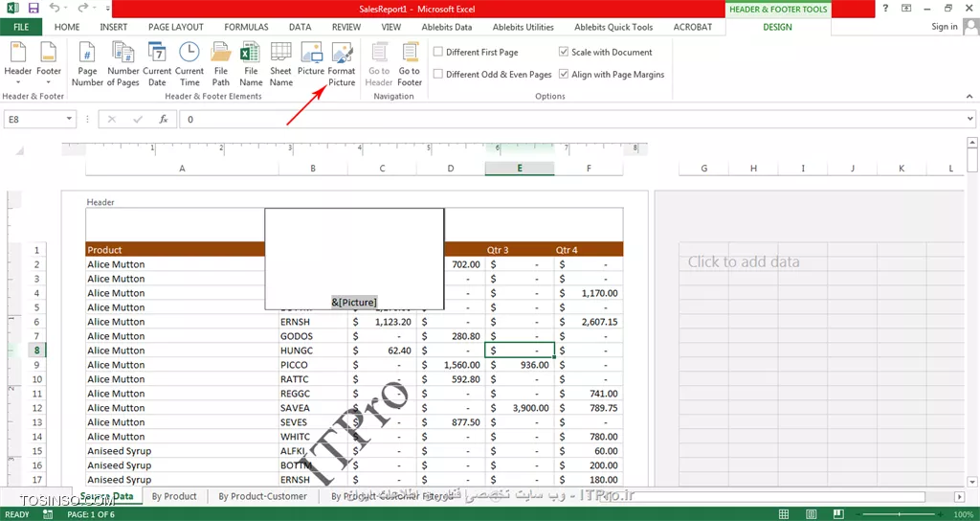Switch to Normal view in status bar
This screenshot has height=521, width=980.
(784, 514)
